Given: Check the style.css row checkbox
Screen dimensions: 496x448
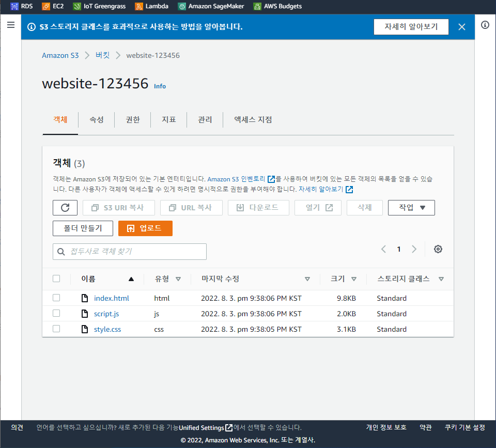Looking at the screenshot, I should (x=56, y=329).
